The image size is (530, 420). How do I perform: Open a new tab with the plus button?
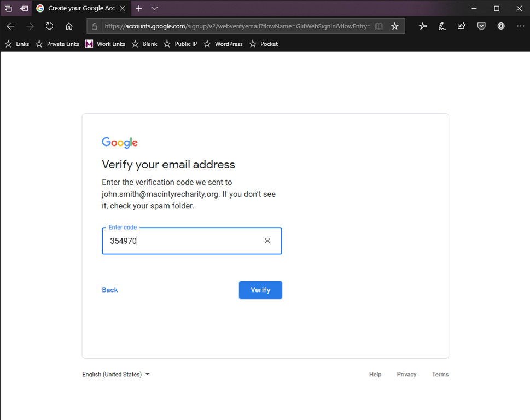139,8
